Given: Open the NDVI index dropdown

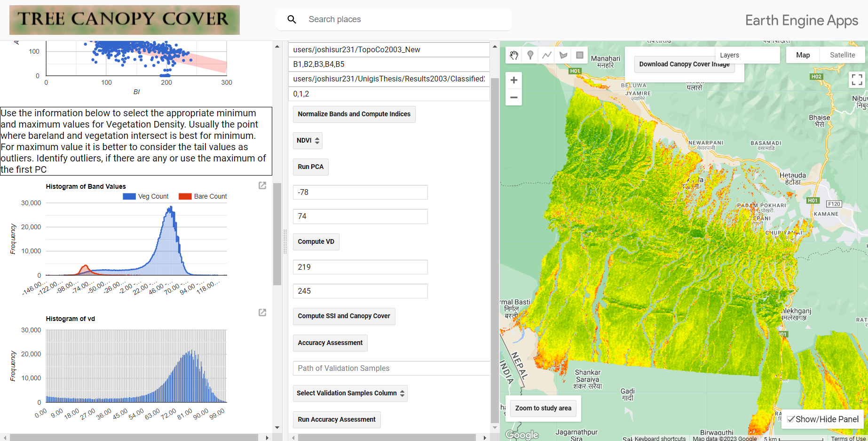Looking at the screenshot, I should point(308,140).
